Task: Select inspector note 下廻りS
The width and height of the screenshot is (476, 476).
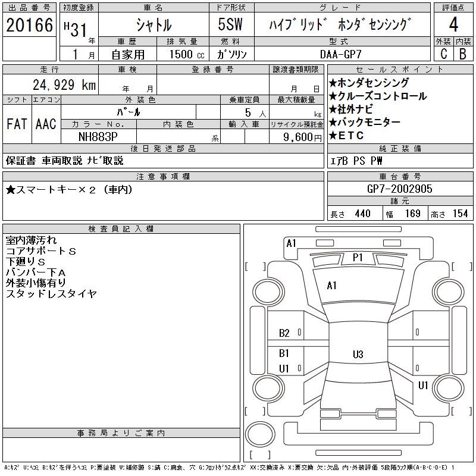Action: click(25, 262)
